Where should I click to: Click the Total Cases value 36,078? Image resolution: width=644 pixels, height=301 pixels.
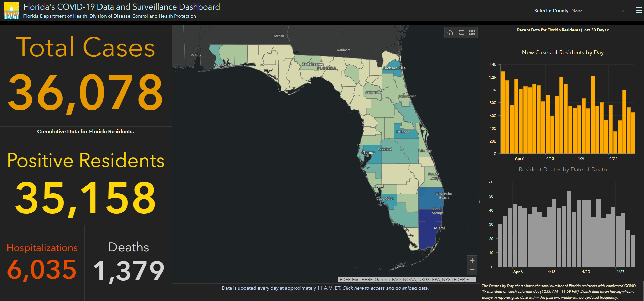click(85, 93)
